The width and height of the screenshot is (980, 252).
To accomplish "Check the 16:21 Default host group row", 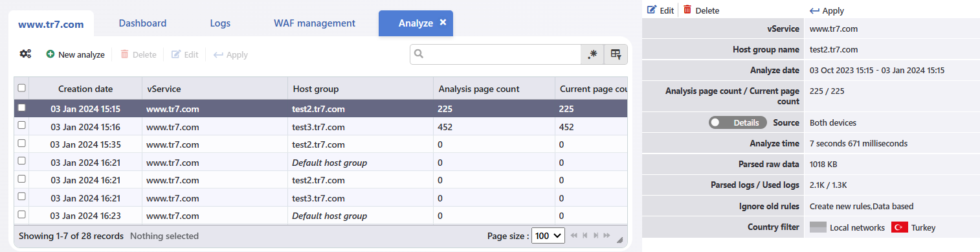I will point(22,161).
